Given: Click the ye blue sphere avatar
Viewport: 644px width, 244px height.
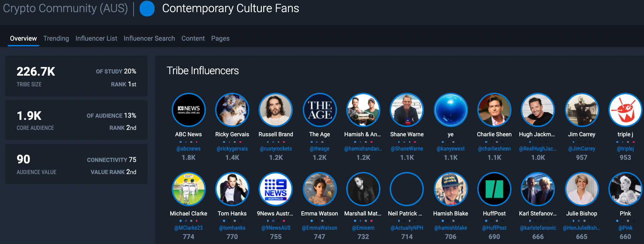Looking at the screenshot, I should 451,110.
